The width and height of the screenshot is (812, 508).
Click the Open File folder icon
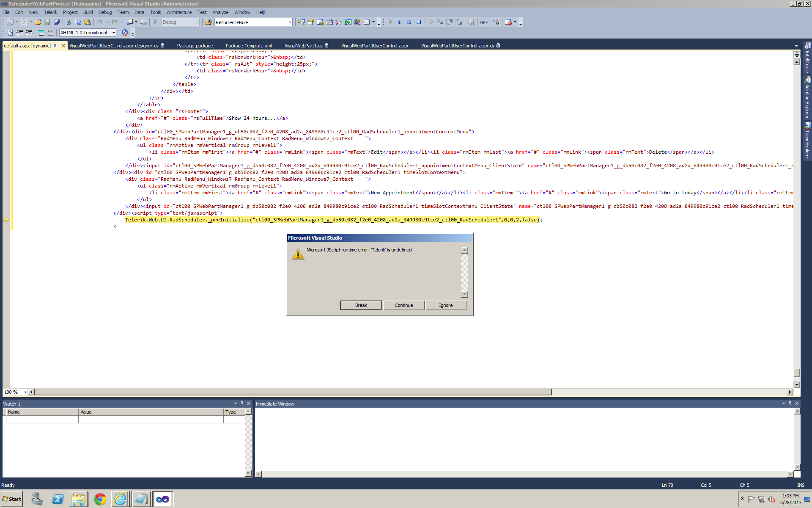point(38,22)
